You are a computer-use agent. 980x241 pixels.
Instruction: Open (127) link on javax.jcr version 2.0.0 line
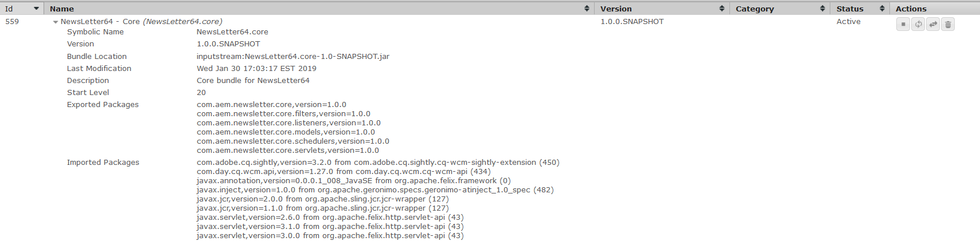439,199
